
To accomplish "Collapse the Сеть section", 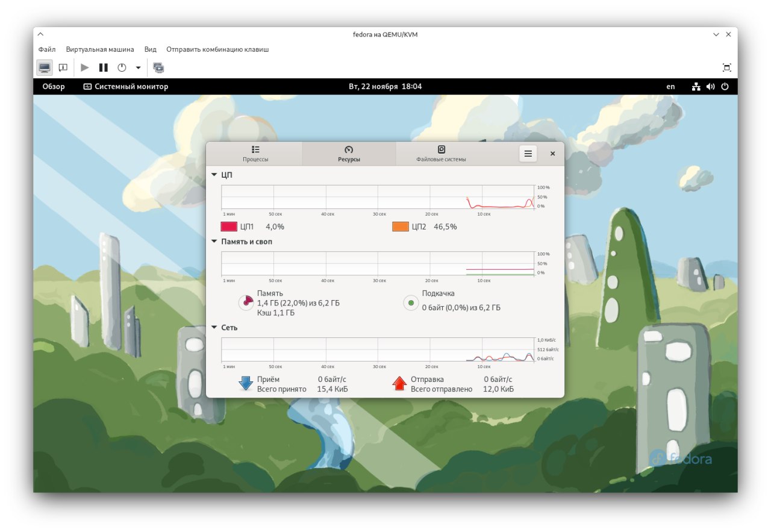I will pyautogui.click(x=214, y=328).
